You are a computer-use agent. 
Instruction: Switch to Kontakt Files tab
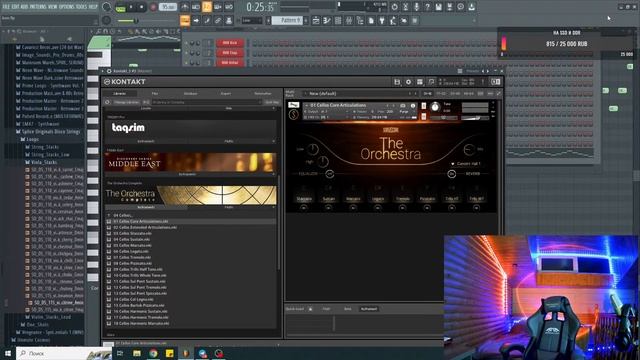click(155, 93)
